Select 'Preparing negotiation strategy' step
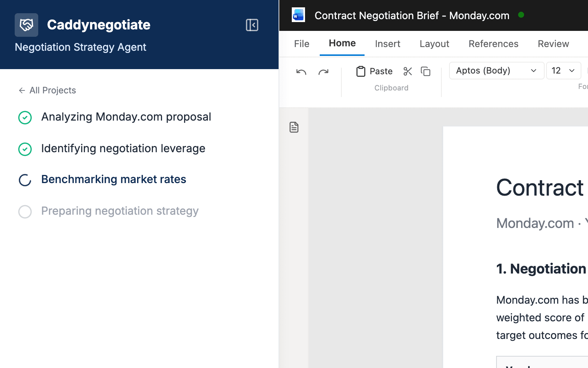Image resolution: width=588 pixels, height=368 pixels. (120, 211)
